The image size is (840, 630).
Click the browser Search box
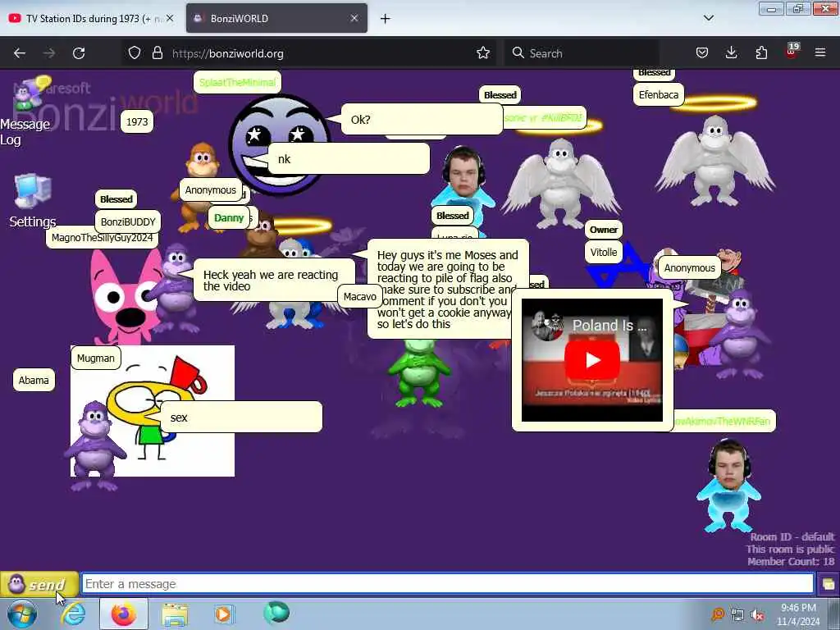point(582,53)
